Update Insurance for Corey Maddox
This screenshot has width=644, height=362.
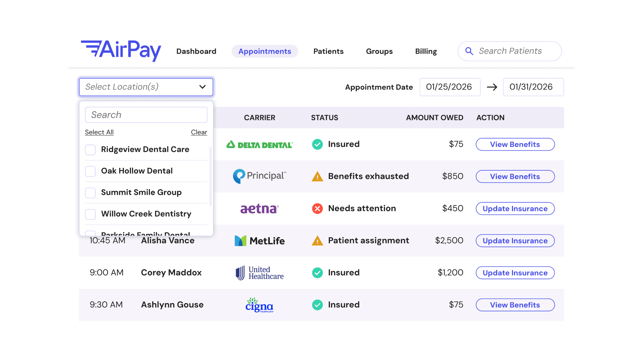(x=515, y=273)
